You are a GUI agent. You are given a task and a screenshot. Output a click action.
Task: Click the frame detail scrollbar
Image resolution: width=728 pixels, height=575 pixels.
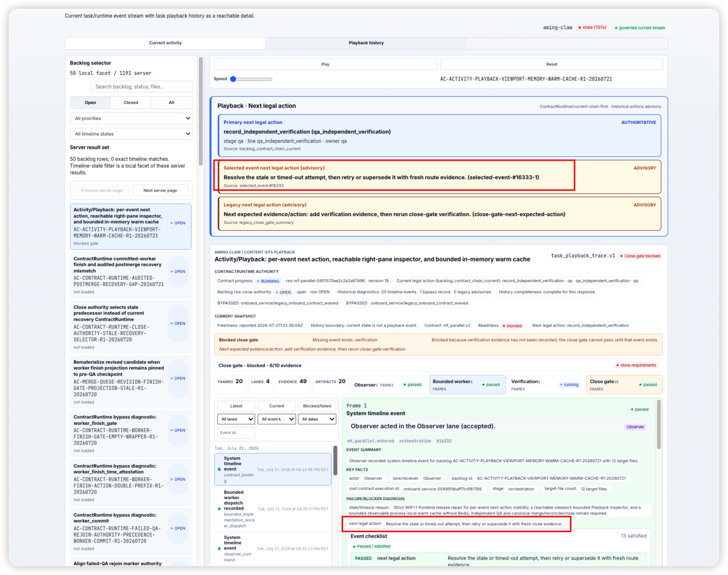pyautogui.click(x=659, y=424)
